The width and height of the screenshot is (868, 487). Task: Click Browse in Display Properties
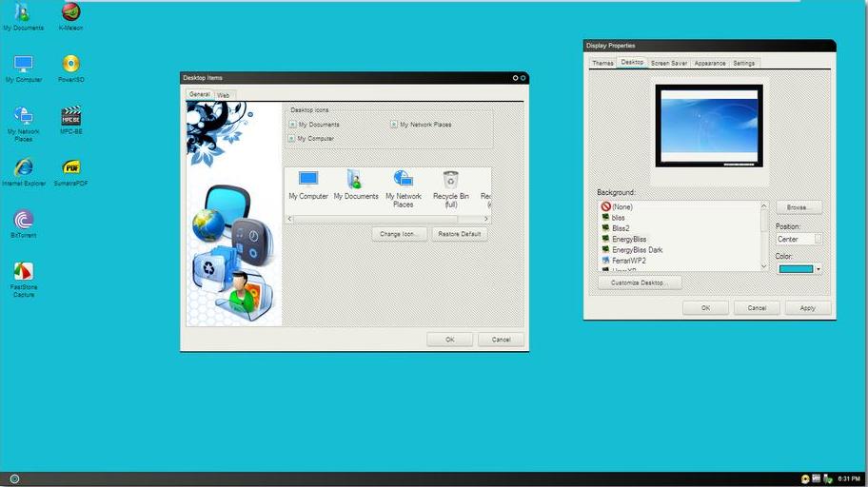point(799,207)
